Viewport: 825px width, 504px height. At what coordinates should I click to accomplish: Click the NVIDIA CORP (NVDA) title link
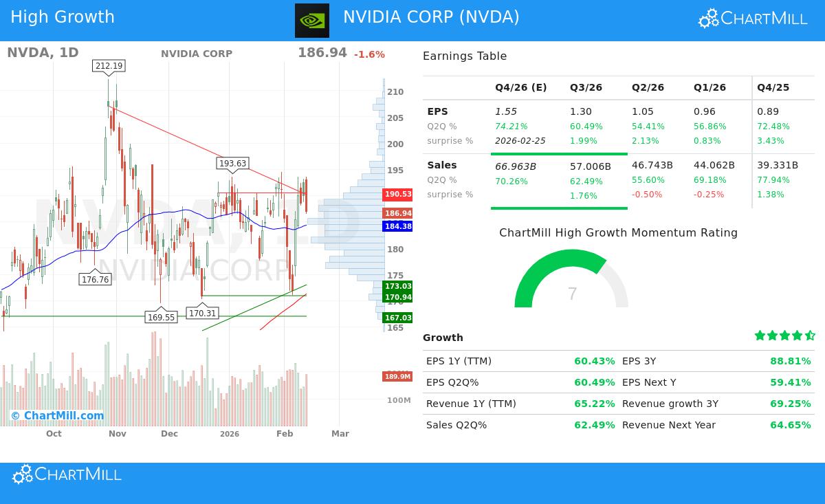tap(431, 19)
